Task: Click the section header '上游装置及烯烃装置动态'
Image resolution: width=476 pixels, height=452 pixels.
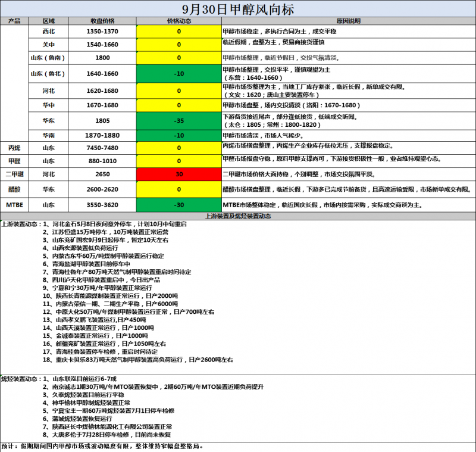Action: 238,216
